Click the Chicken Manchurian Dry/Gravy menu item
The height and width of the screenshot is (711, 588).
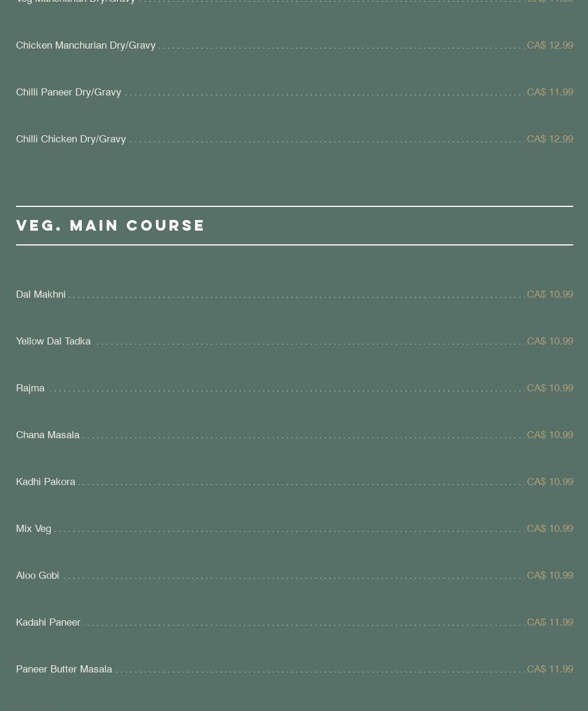click(86, 45)
